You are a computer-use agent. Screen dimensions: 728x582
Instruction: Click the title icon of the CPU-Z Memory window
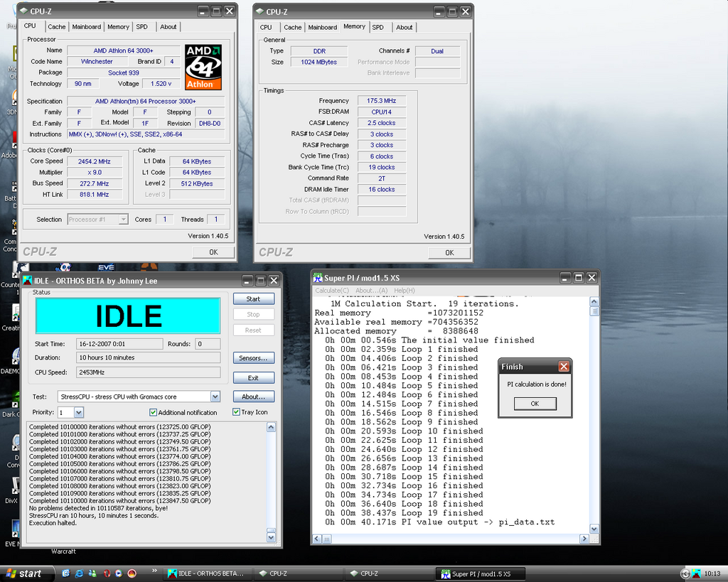260,11
